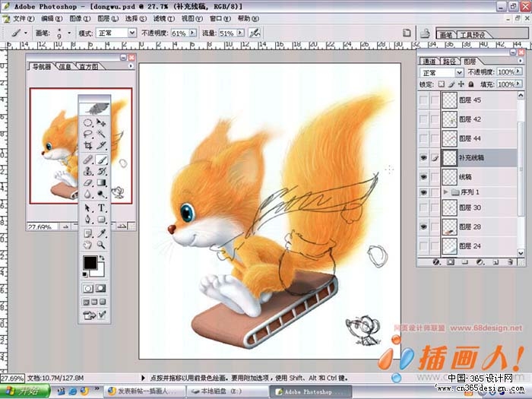This screenshot has width=532, height=399.
Task: Click the Windows 开始 Start button
Action: 24,391
